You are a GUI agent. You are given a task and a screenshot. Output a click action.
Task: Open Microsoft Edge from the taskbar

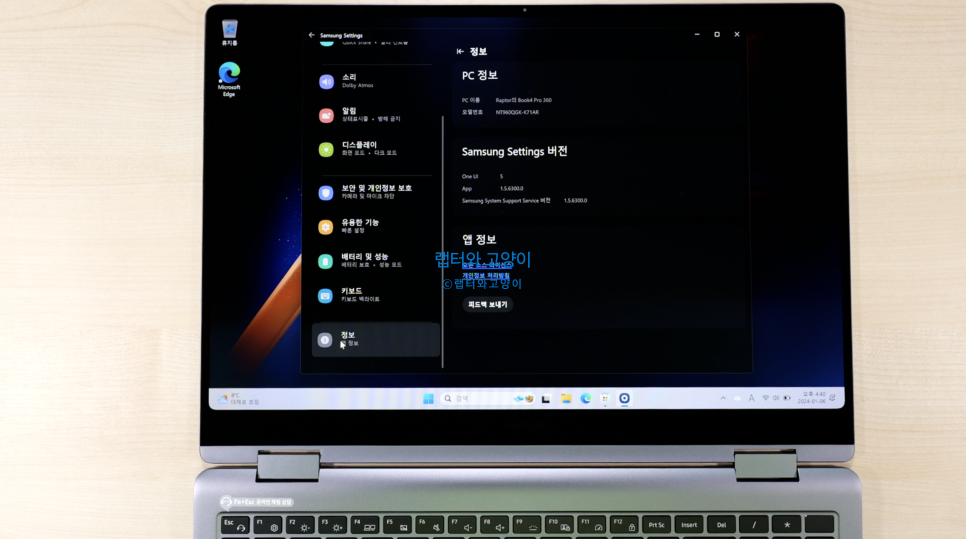click(585, 399)
